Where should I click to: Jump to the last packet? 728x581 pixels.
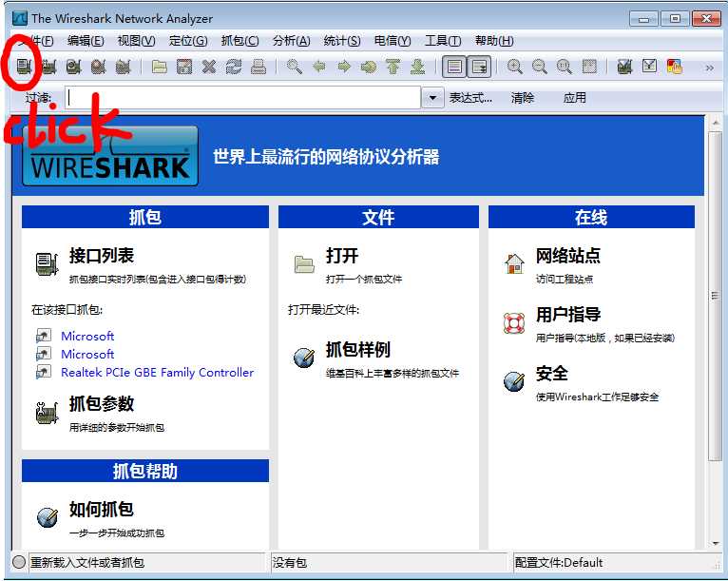(x=418, y=67)
